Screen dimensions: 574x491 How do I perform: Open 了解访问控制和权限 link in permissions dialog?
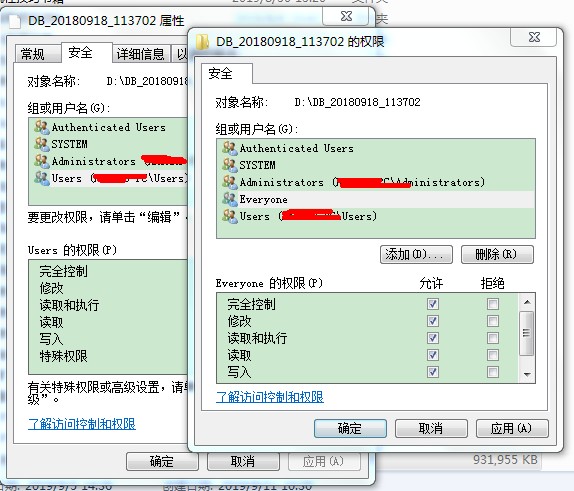(x=270, y=397)
